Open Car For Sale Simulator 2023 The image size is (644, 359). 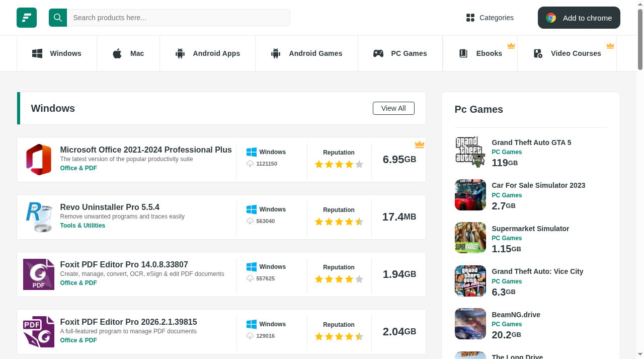(x=538, y=185)
